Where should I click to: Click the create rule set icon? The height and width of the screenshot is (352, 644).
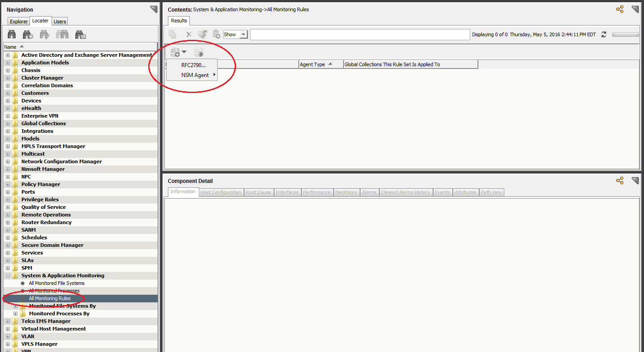click(175, 52)
